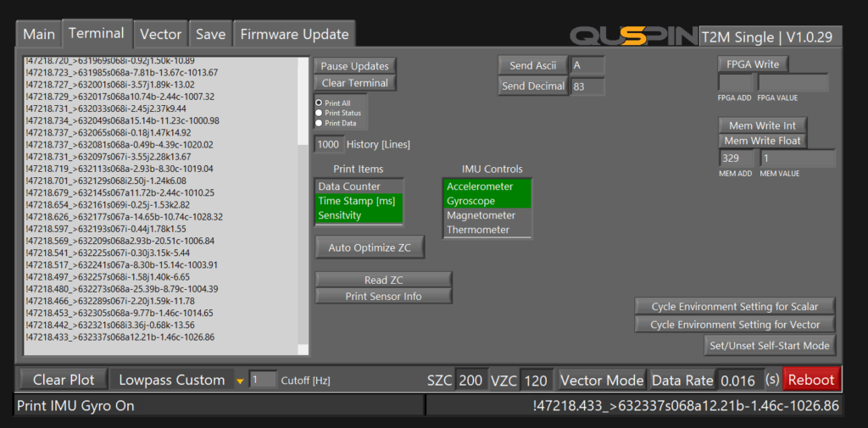Click the Cutoff [Hz] input field
Viewport: 868px width, 428px height.
pyautogui.click(x=263, y=380)
